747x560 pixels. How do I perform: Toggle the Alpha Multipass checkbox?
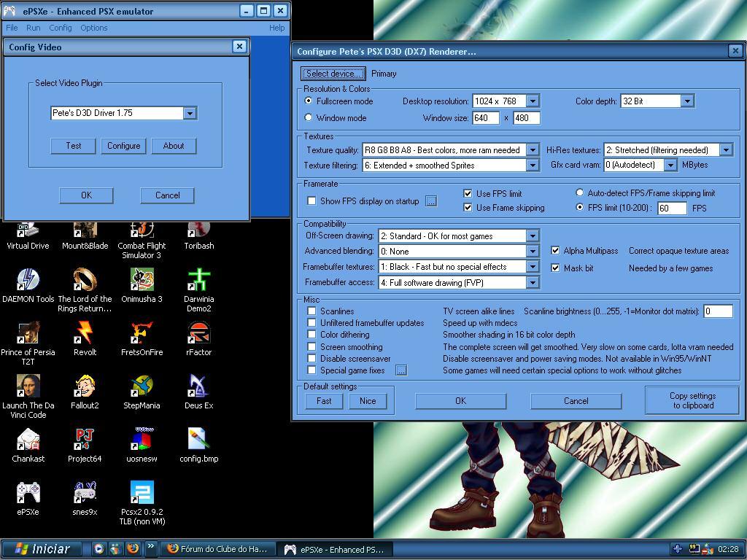click(x=555, y=251)
